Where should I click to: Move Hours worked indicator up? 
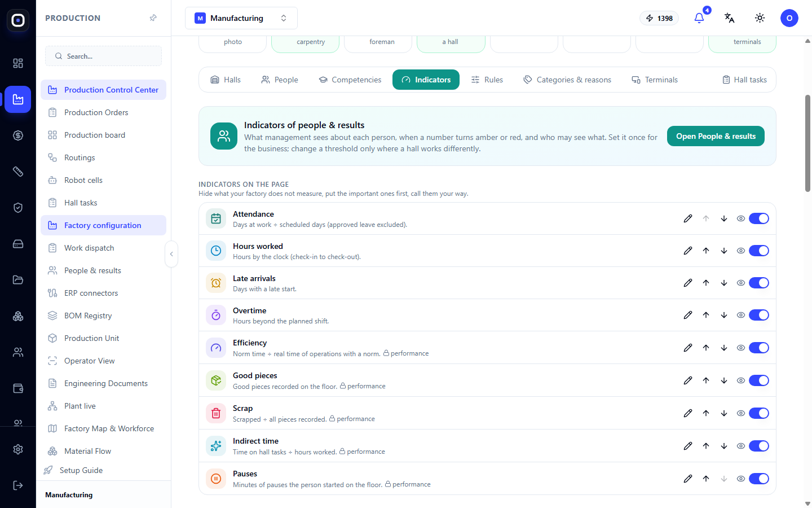coord(706,251)
